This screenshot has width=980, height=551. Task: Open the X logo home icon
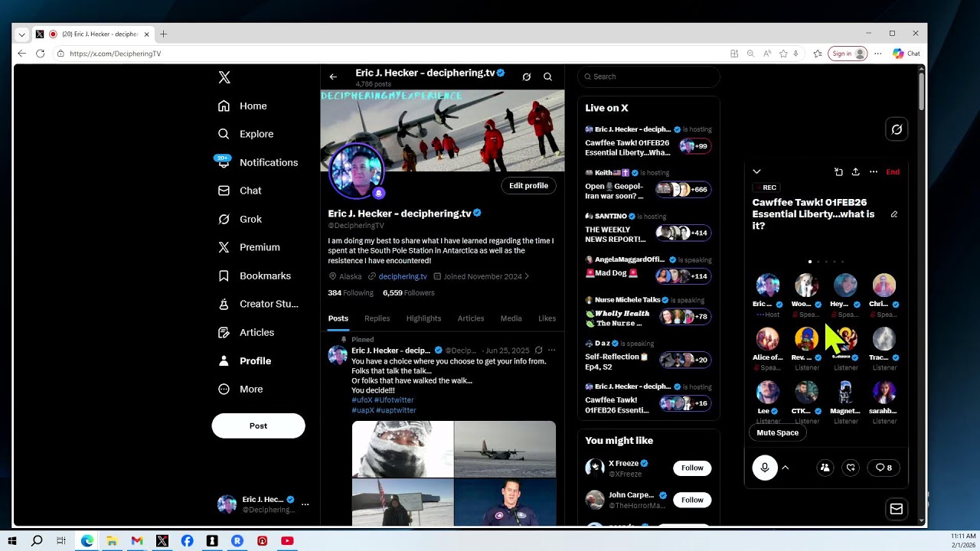[224, 77]
